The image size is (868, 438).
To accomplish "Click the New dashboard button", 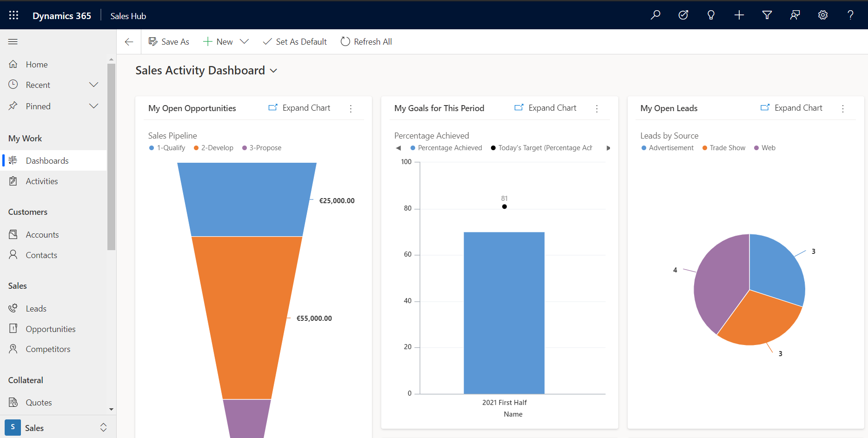I will [x=218, y=42].
